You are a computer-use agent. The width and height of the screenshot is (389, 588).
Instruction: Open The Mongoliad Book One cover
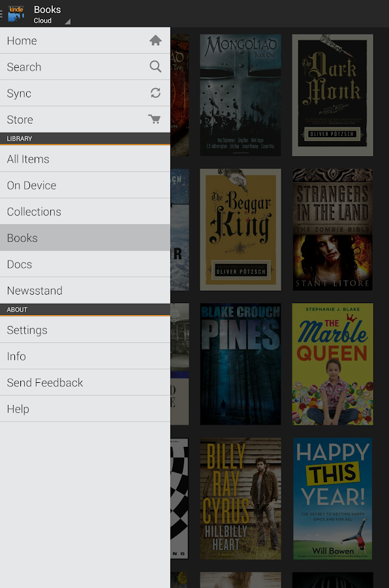click(x=241, y=95)
